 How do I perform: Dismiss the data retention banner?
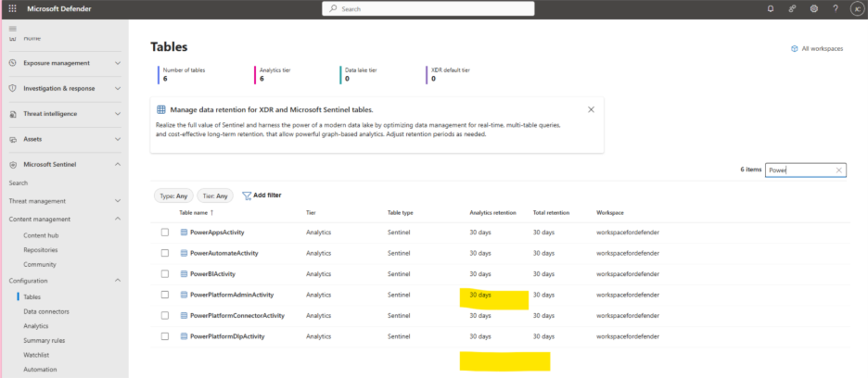591,109
